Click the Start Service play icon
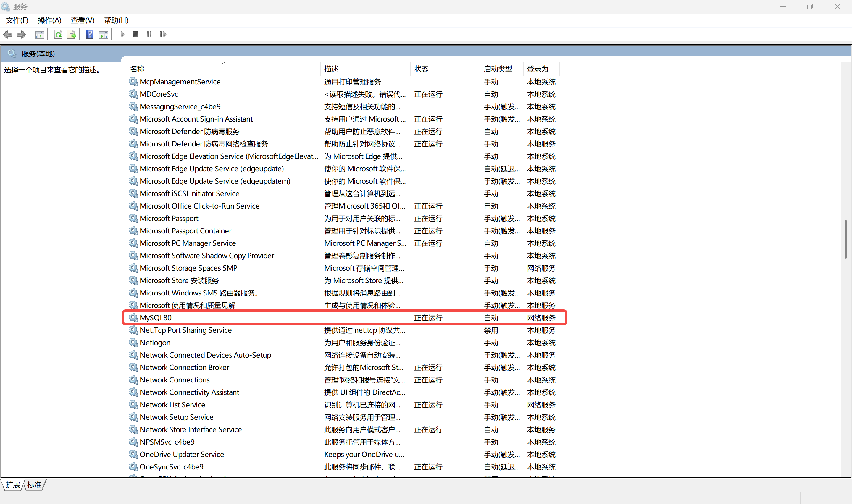Viewport: 852px width, 504px height. [x=122, y=34]
